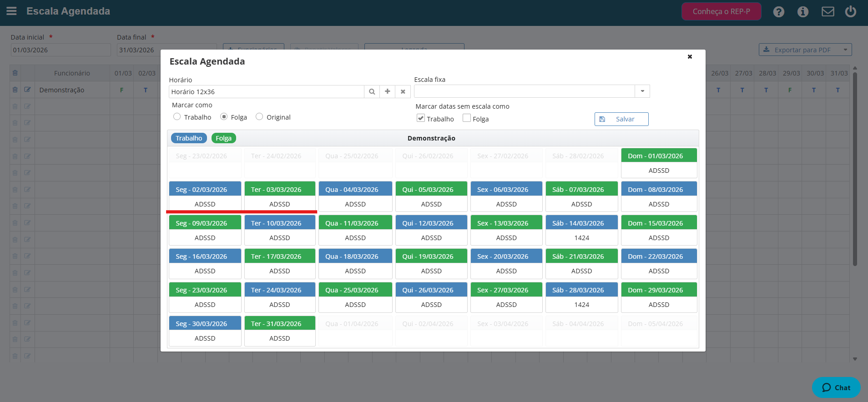Screen dimensions: 868x402
Task: Clear the Horário field with x icon
Action: (403, 91)
